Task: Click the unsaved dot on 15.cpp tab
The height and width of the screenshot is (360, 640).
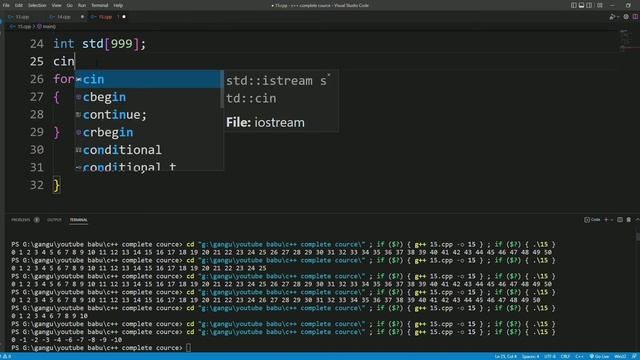Action: point(124,17)
